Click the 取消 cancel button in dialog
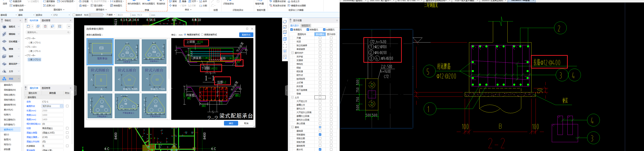The height and width of the screenshot is (151, 644). [x=246, y=123]
